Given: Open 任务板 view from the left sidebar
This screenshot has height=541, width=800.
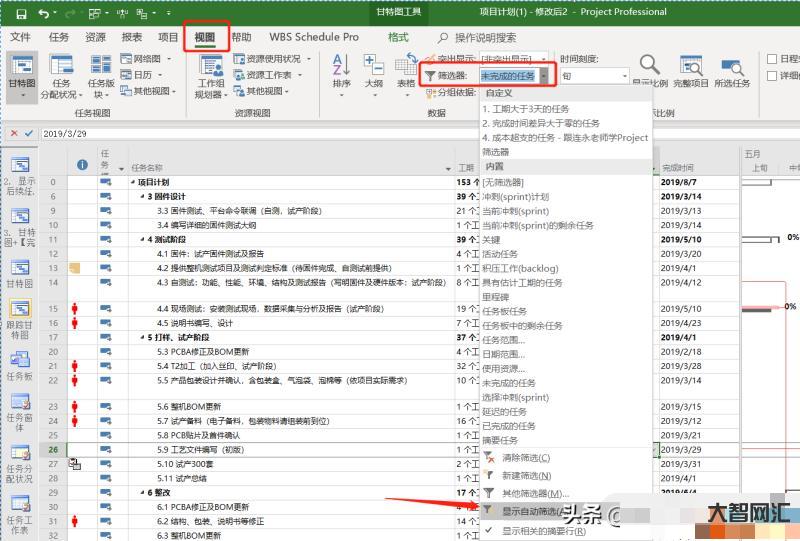Looking at the screenshot, I should [20, 362].
